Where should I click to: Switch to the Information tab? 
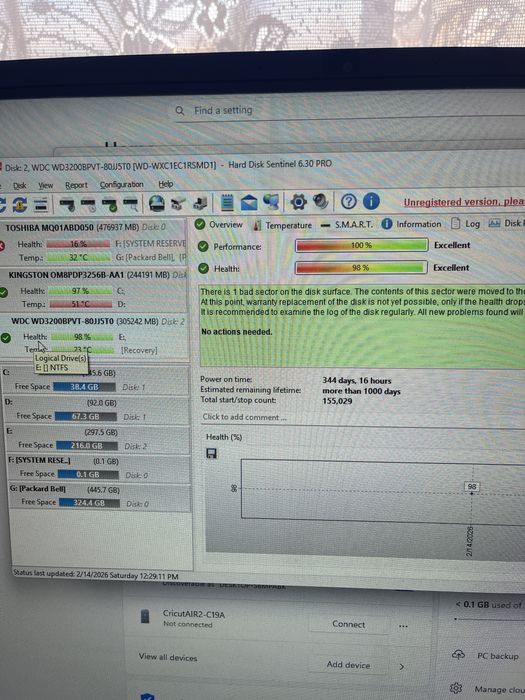pyautogui.click(x=411, y=224)
